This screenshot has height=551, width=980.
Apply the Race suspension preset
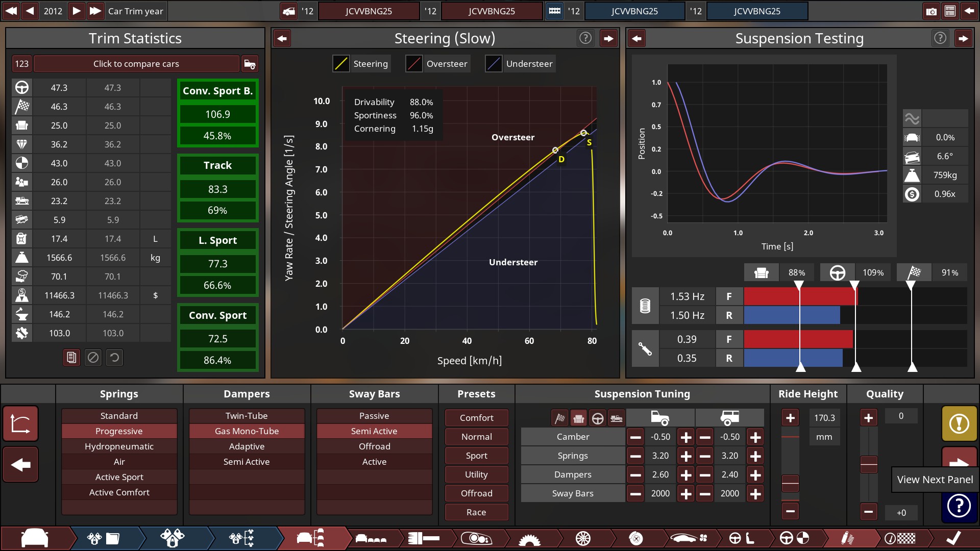point(476,512)
